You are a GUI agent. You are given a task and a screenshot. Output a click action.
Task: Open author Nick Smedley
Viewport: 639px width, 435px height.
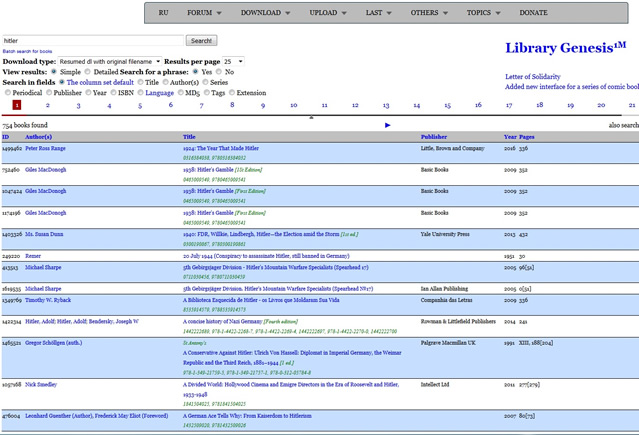point(41,384)
